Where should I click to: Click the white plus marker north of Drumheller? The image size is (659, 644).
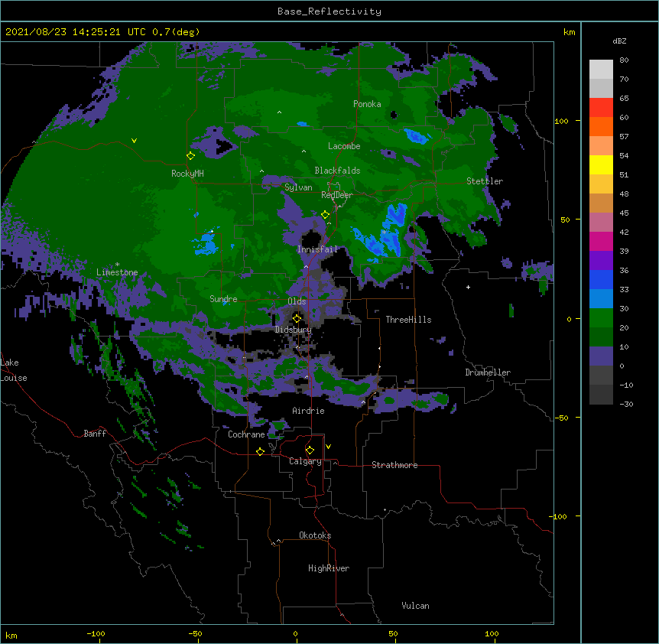pos(468,287)
